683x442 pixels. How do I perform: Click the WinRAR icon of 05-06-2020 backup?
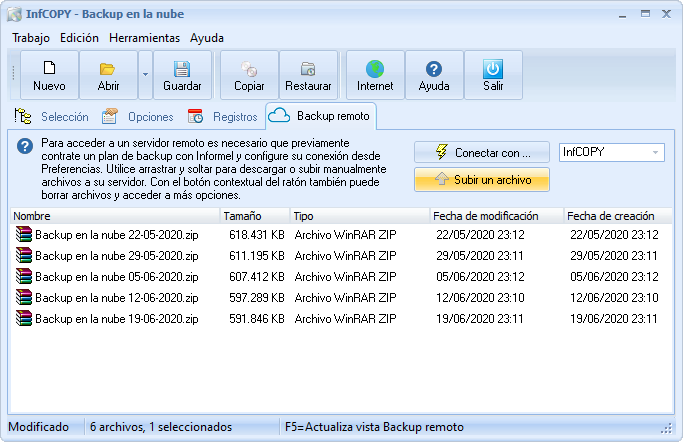point(24,276)
